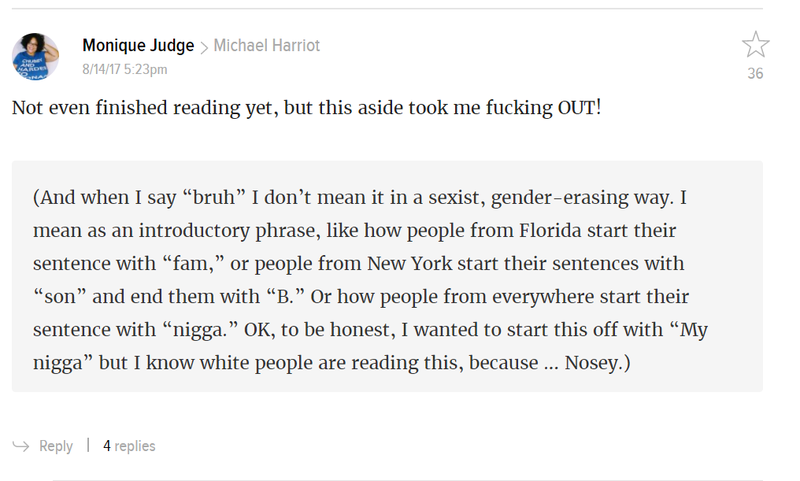Image resolution: width=800 pixels, height=481 pixels.
Task: Open Monique Judge's author name link
Action: point(138,45)
